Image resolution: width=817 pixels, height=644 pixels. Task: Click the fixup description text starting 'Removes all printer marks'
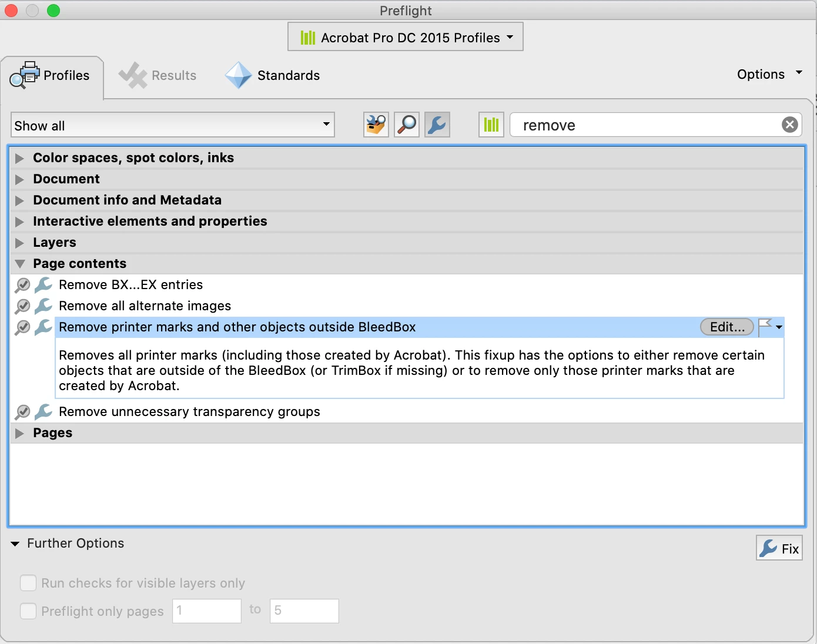[411, 370]
